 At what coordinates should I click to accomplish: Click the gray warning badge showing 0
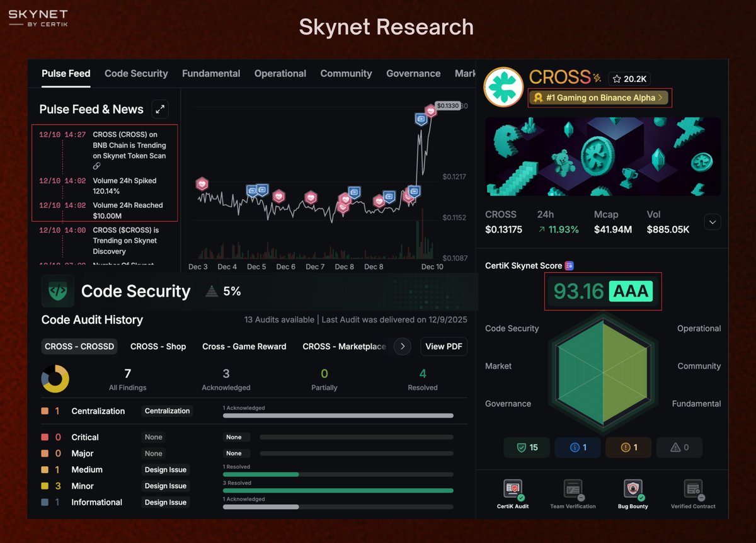tap(679, 447)
